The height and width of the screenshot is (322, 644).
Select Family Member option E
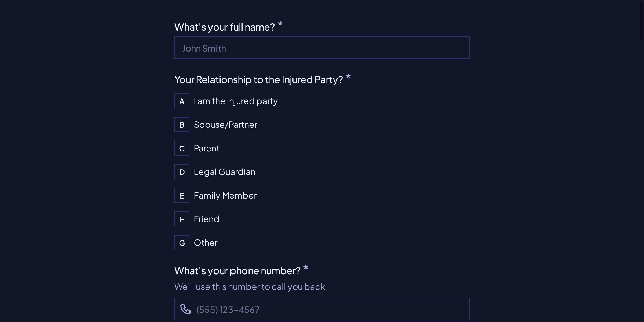click(225, 195)
